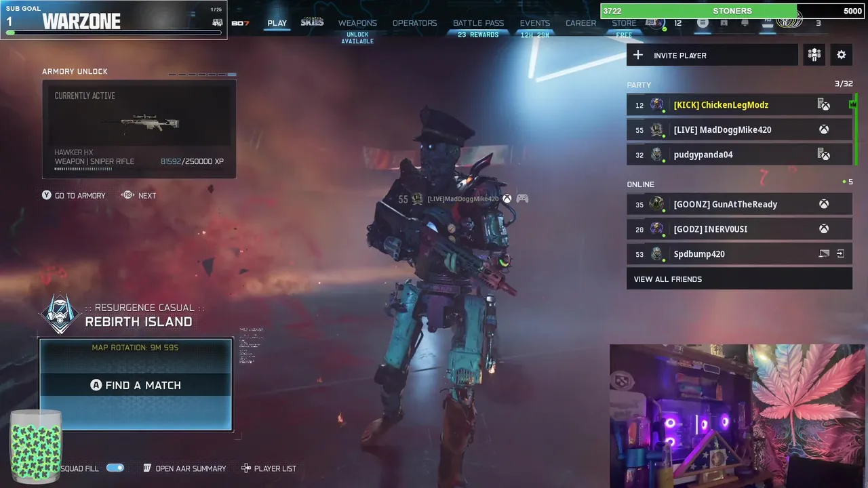Viewport: 868px width, 488px height.
Task: Click the RS stick icon beside Next
Action: (127, 195)
